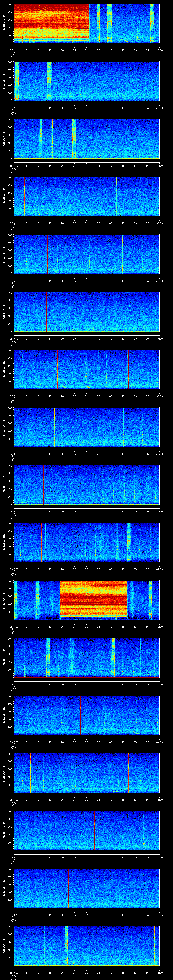This screenshot has width=173, height=980.
Task: Click the red line near 18 seconds in the 6:37 panel
Action: (x=57, y=370)
